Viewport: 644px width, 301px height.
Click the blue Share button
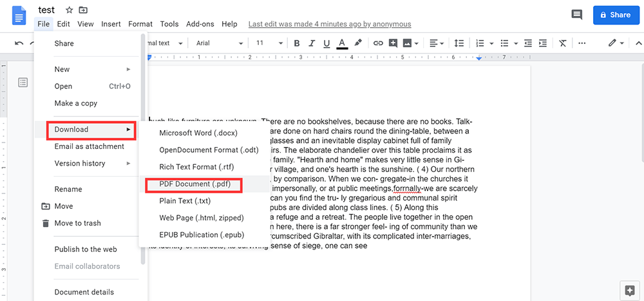(616, 15)
